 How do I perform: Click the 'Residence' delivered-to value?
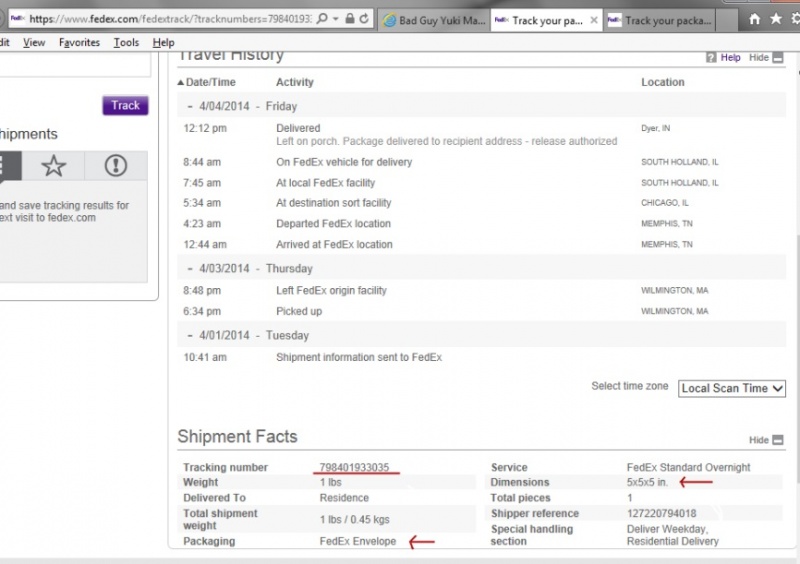point(344,498)
